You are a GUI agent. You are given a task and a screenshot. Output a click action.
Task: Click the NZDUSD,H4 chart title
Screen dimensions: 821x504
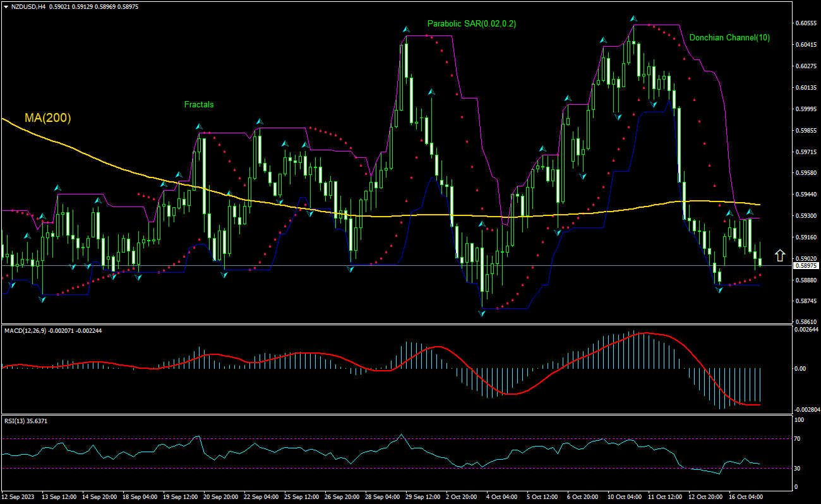pos(24,6)
